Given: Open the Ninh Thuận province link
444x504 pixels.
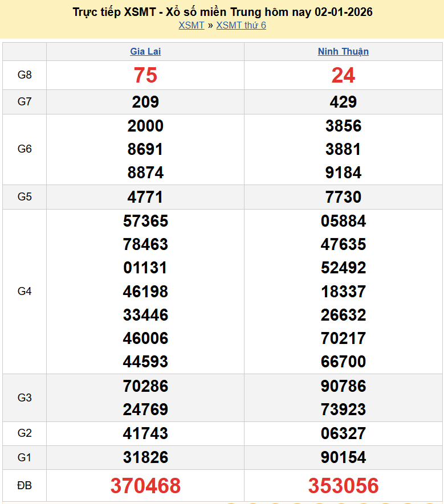Looking at the screenshot, I should pos(343,51).
